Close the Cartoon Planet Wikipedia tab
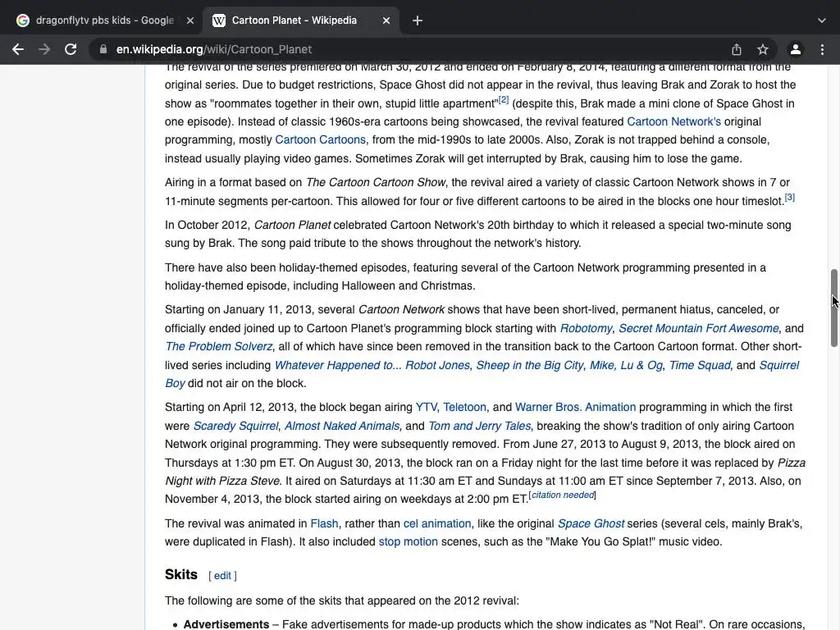The width and height of the screenshot is (840, 630). [x=386, y=21]
